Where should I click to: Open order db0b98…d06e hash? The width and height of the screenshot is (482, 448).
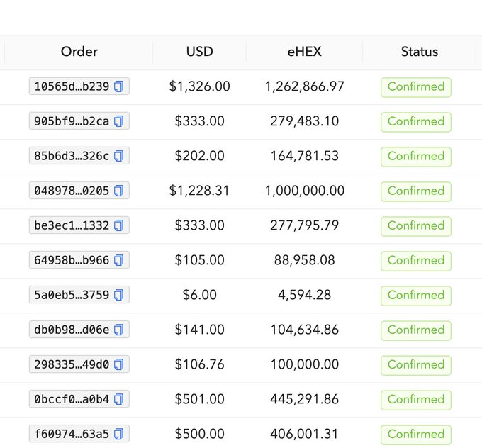(x=72, y=330)
